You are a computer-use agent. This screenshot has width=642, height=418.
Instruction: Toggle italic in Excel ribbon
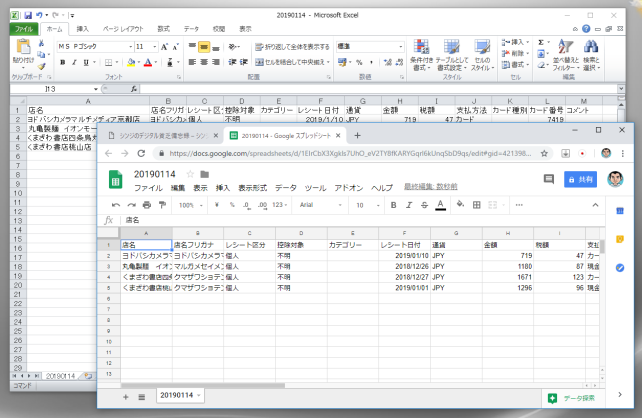74,63
